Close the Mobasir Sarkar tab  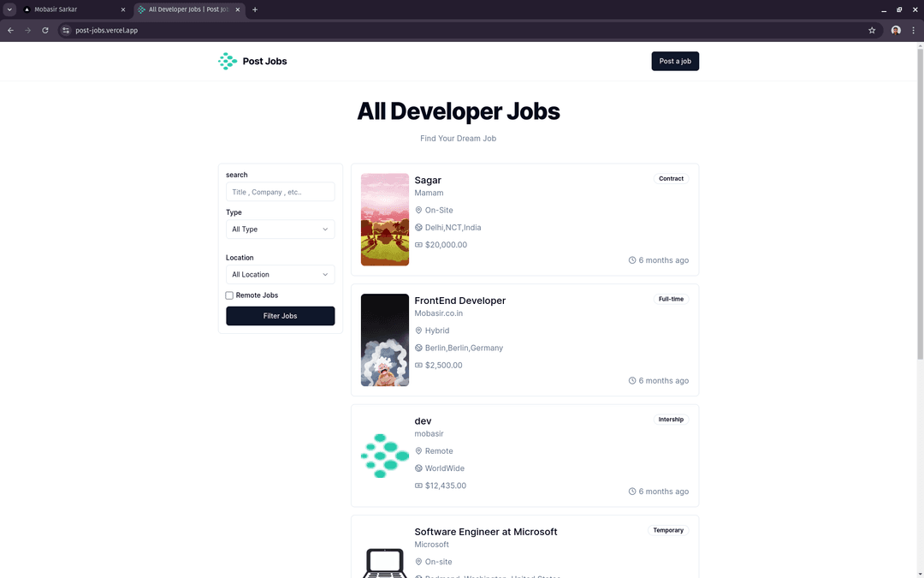(x=122, y=9)
